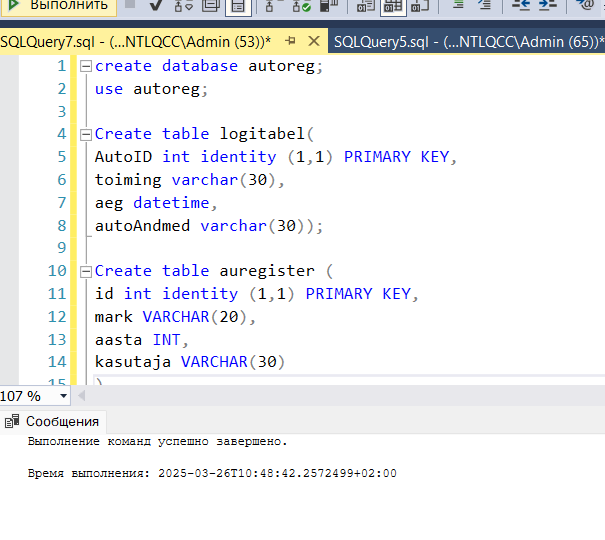Specify values for template parameters
Screen dimensions: 605x540
[x=585, y=5]
